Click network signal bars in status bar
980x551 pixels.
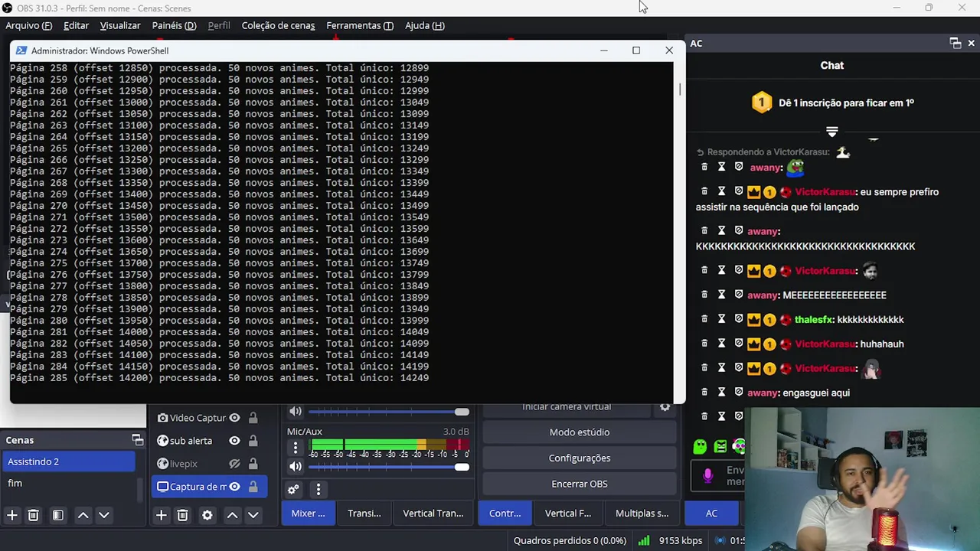click(x=644, y=540)
